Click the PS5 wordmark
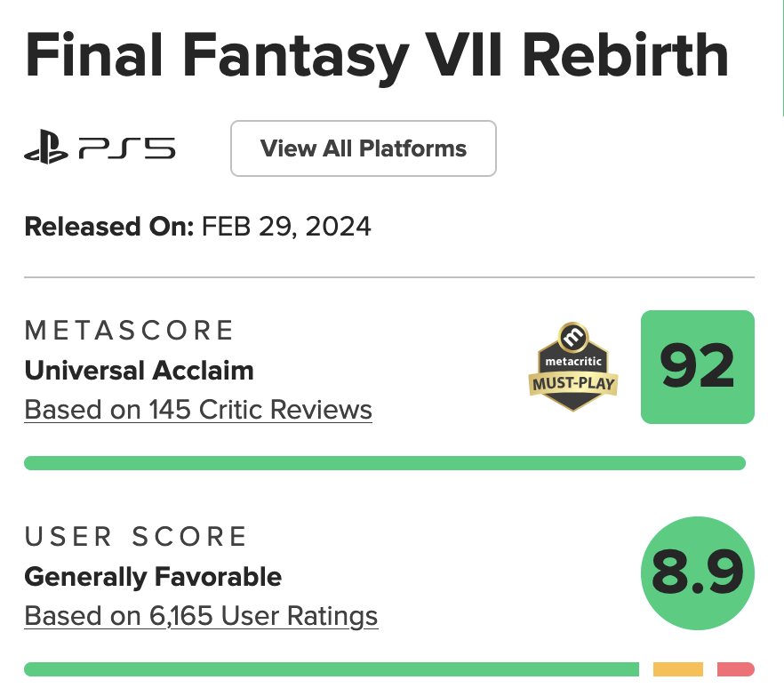 pos(127,149)
